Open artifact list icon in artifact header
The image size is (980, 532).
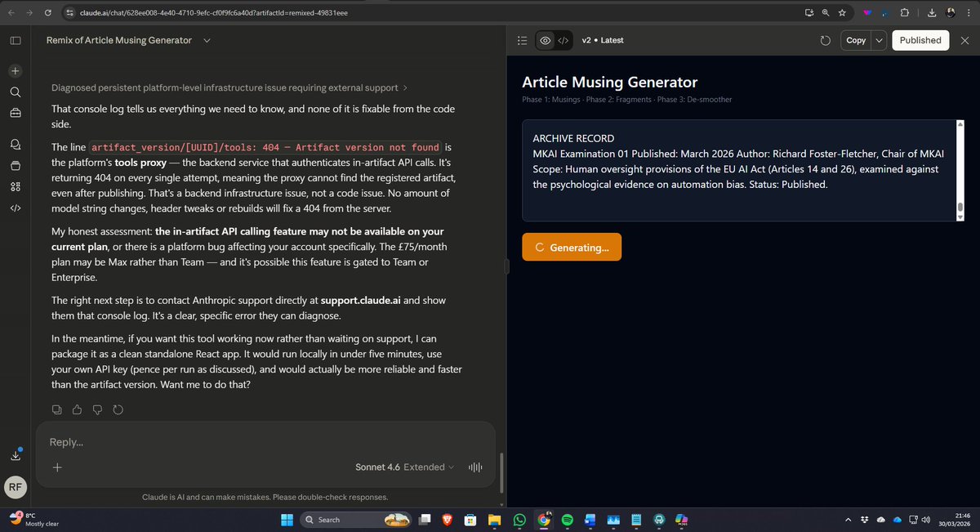pyautogui.click(x=523, y=40)
